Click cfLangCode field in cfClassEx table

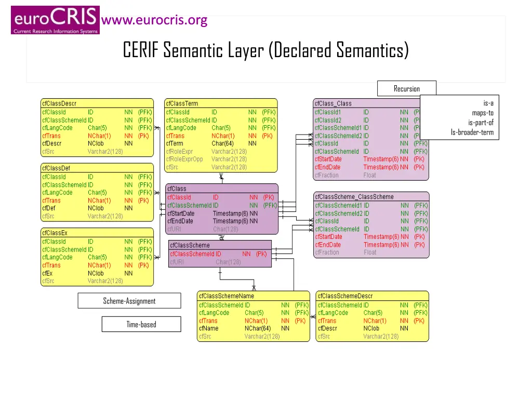click(97, 257)
